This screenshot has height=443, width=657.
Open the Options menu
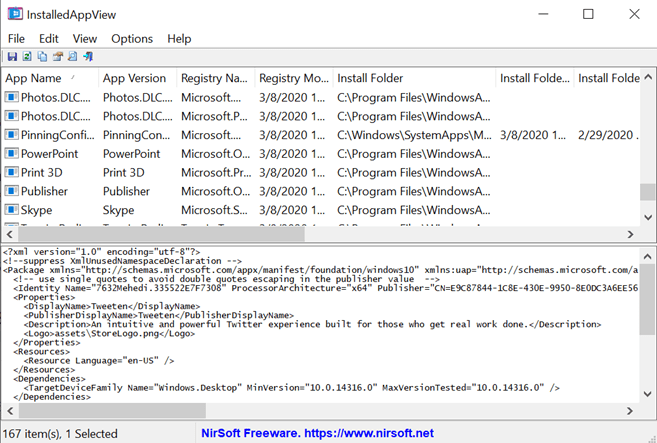pyautogui.click(x=132, y=39)
